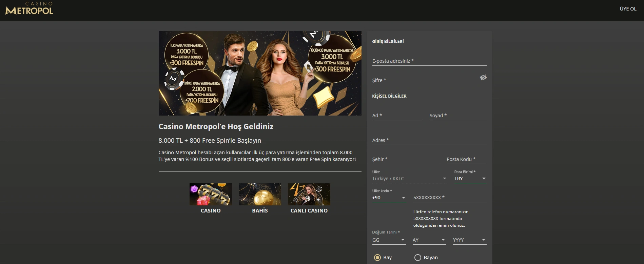The width and height of the screenshot is (644, 264).
Task: Click the GİRİŞ BİLGİLERİ section heading
Action: click(388, 41)
